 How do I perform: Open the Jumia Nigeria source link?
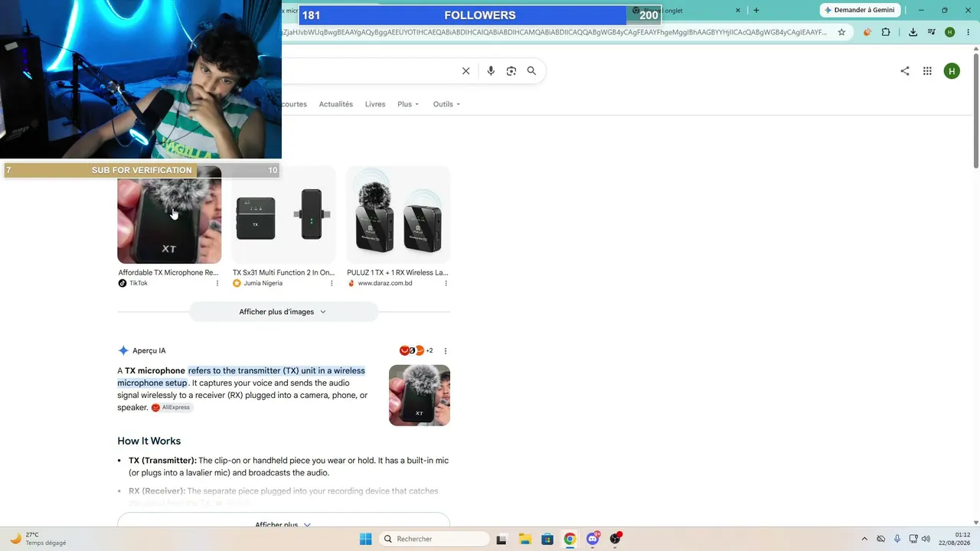point(257,283)
